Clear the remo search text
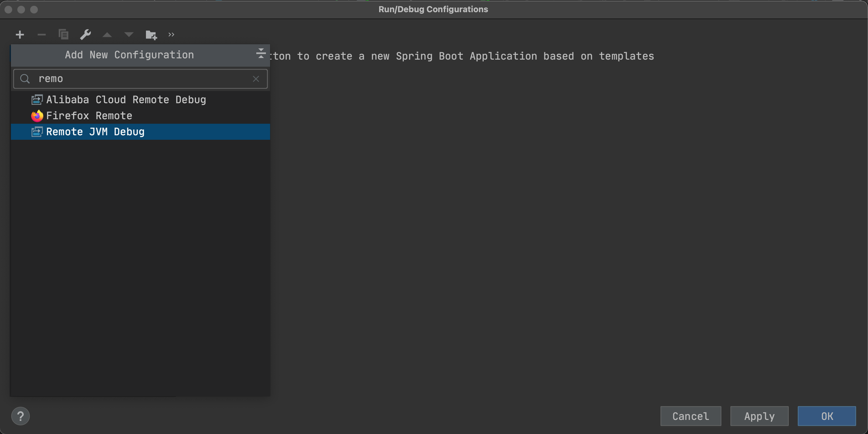Image resolution: width=868 pixels, height=434 pixels. tap(256, 79)
